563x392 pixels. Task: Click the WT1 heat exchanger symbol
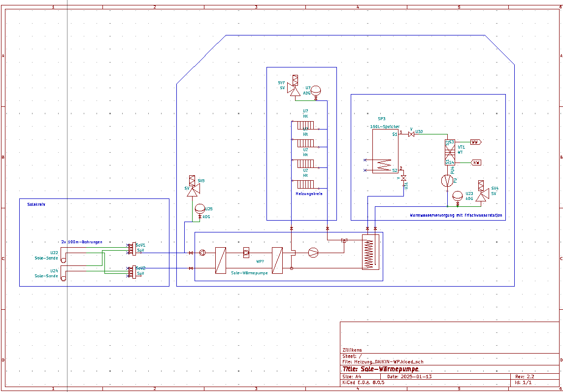[x=449, y=152]
